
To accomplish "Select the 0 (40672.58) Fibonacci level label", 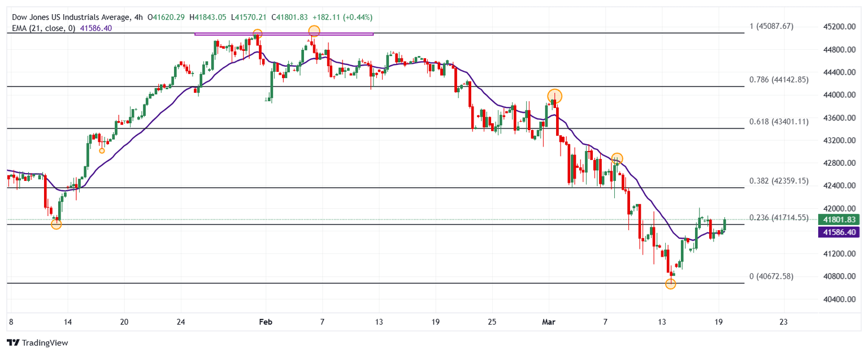I will 771,277.
